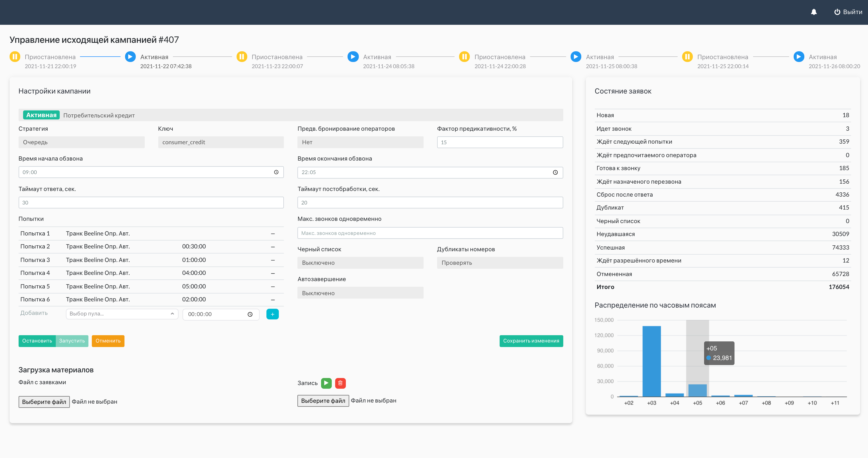Click the Время начала обзвона field
Screen dimensions: 868x458
coord(151,172)
